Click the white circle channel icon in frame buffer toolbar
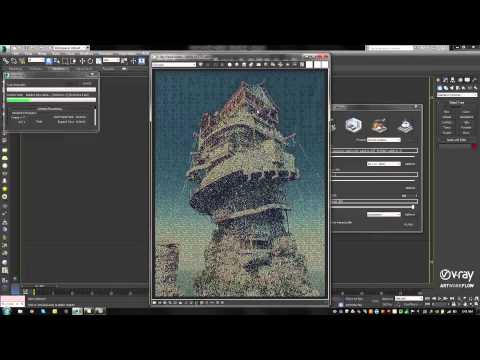Image resolution: width=480 pixels, height=360 pixels. (x=230, y=65)
